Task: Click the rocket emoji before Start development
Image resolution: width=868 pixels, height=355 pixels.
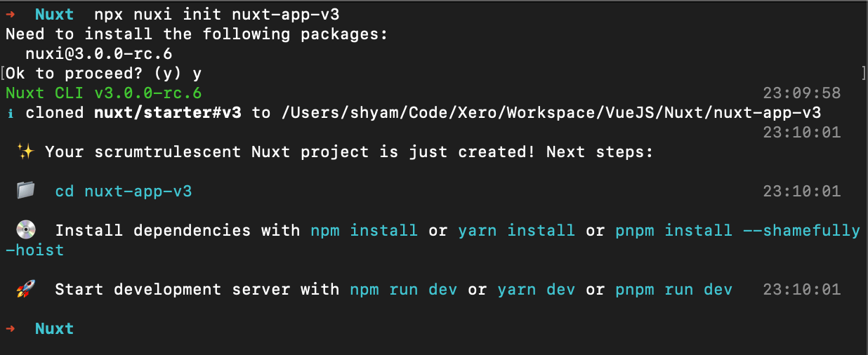Action: 25,288
